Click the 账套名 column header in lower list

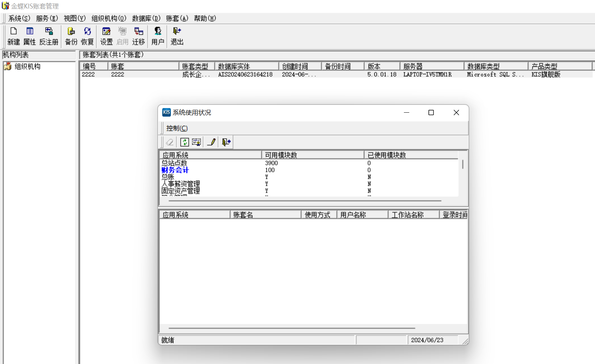265,215
